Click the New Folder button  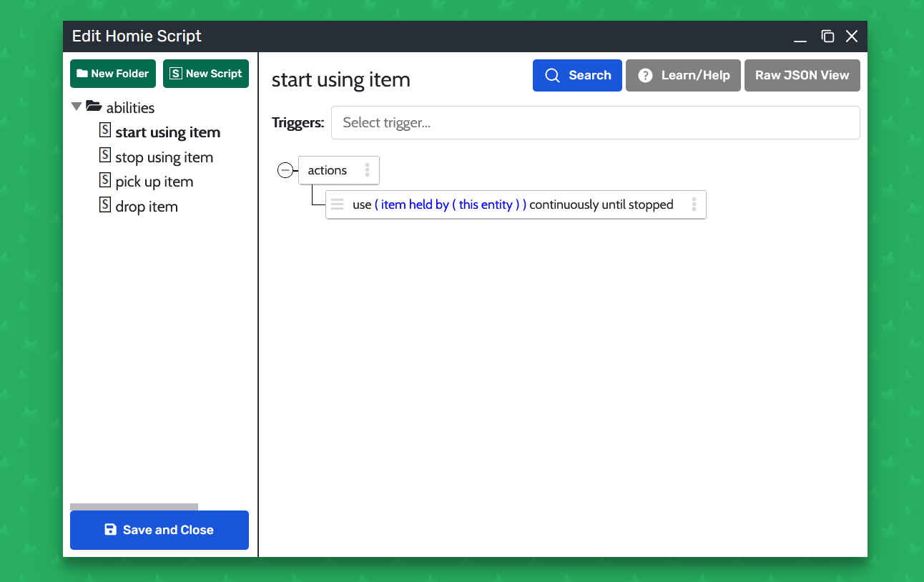click(113, 74)
